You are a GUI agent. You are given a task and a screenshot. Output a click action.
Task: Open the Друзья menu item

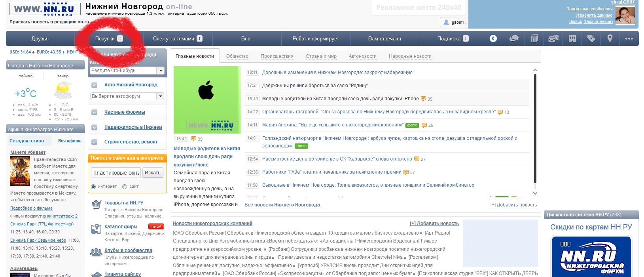tap(40, 38)
